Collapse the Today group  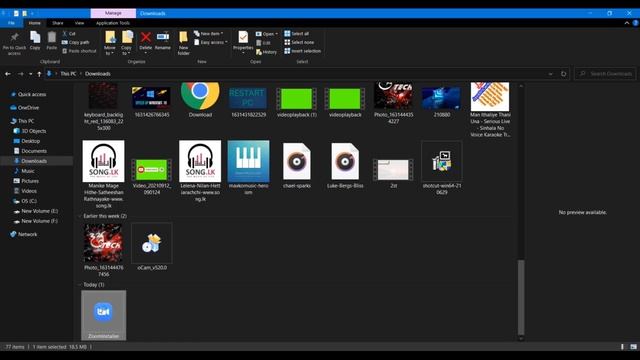pos(80,284)
